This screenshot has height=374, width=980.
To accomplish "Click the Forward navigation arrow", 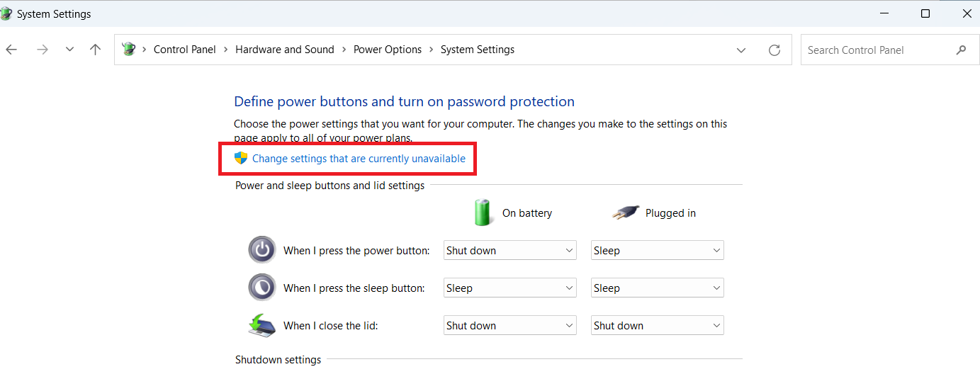I will [42, 50].
